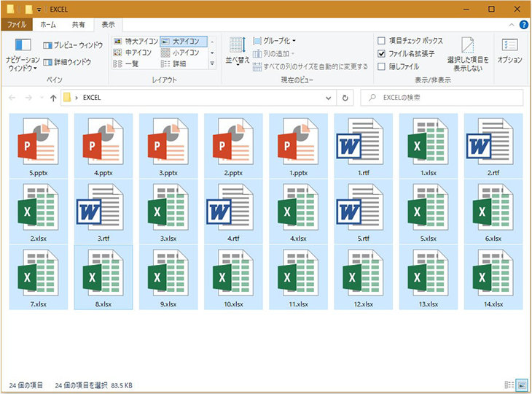Image resolution: width=532 pixels, height=394 pixels.
Task: Click EXCEL in the address path
Action: [92, 98]
